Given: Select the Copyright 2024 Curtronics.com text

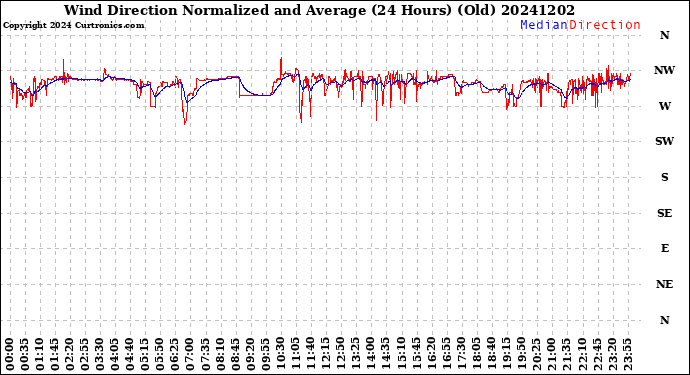Looking at the screenshot, I should [x=73, y=26].
